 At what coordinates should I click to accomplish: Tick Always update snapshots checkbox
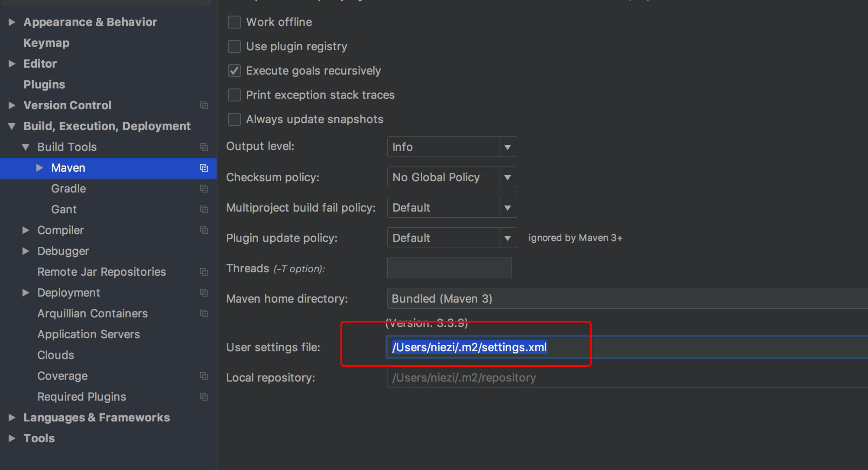tap(234, 119)
